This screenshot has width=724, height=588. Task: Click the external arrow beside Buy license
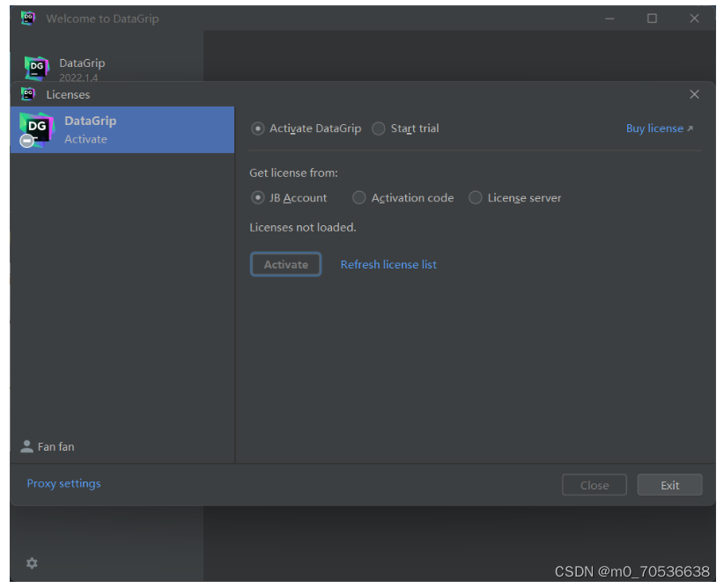690,129
